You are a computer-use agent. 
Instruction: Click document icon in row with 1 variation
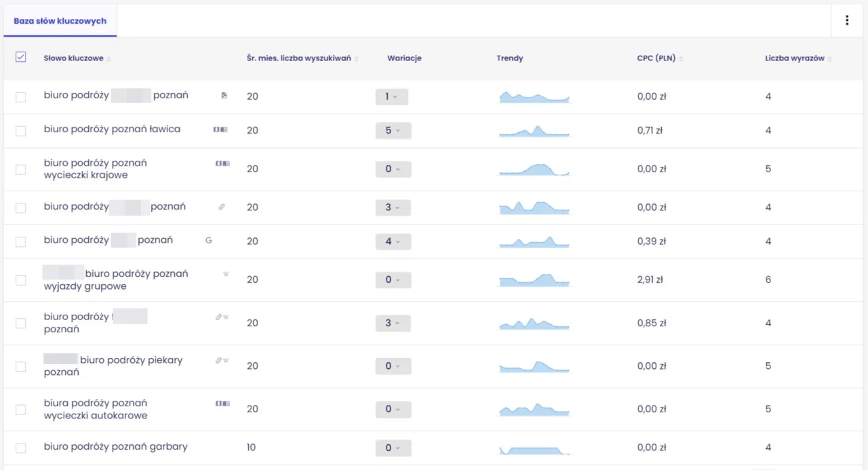[224, 96]
